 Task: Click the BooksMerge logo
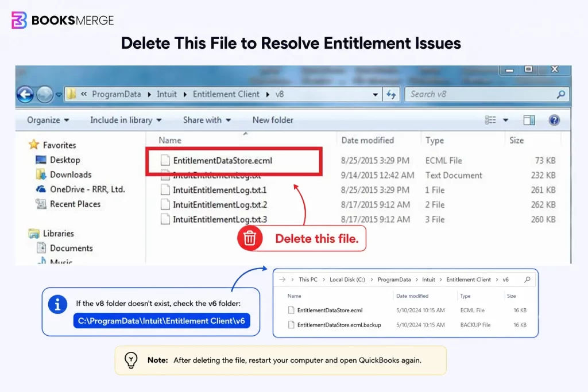[x=62, y=20]
